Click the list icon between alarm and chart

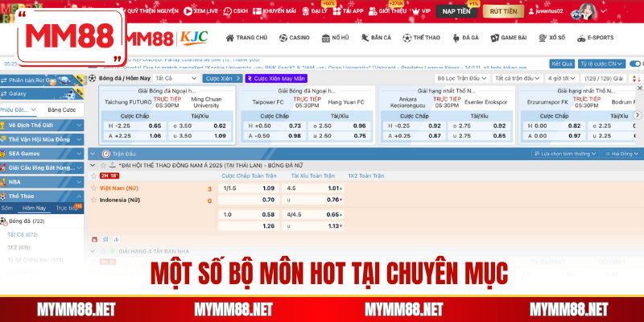[105, 239]
